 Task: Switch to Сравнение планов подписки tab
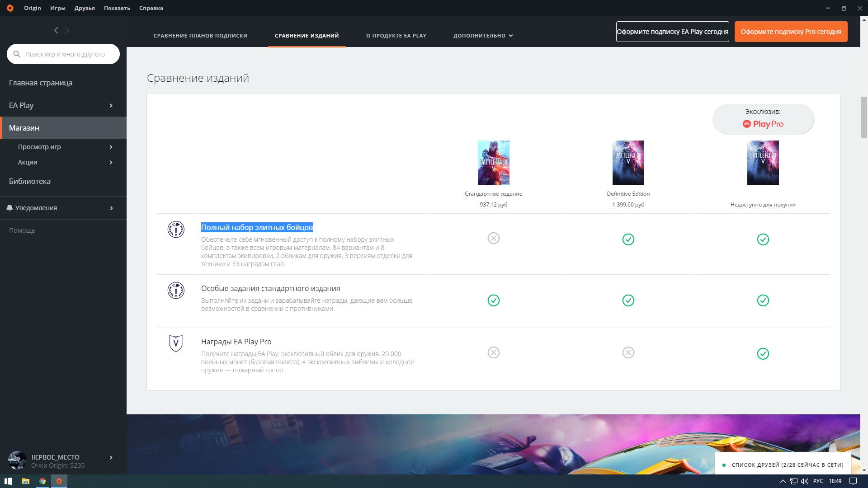click(x=200, y=36)
